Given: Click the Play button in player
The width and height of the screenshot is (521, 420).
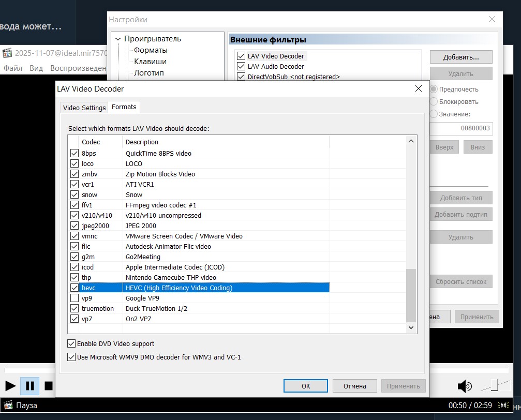Looking at the screenshot, I should (x=10, y=386).
